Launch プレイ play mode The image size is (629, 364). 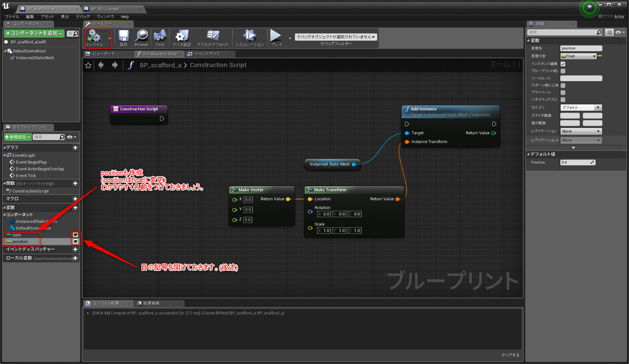click(x=276, y=38)
